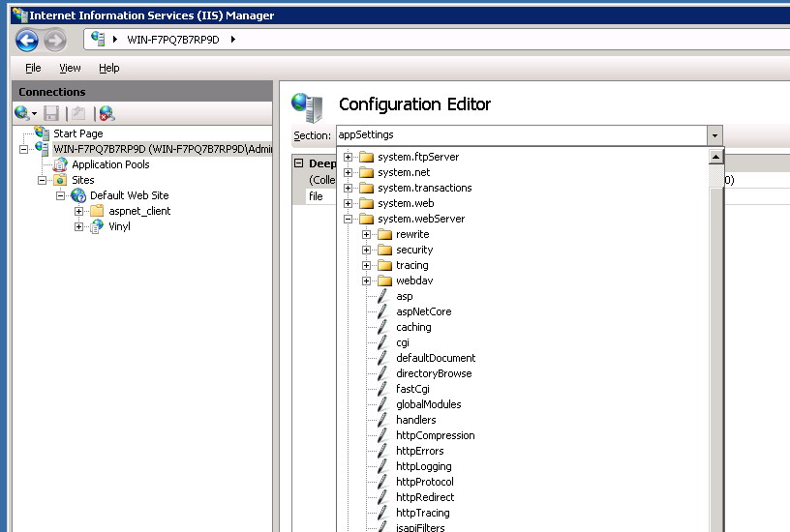Screen dimensions: 790x532
Task: Collapse the Deepest Path property group
Action: tap(299, 163)
